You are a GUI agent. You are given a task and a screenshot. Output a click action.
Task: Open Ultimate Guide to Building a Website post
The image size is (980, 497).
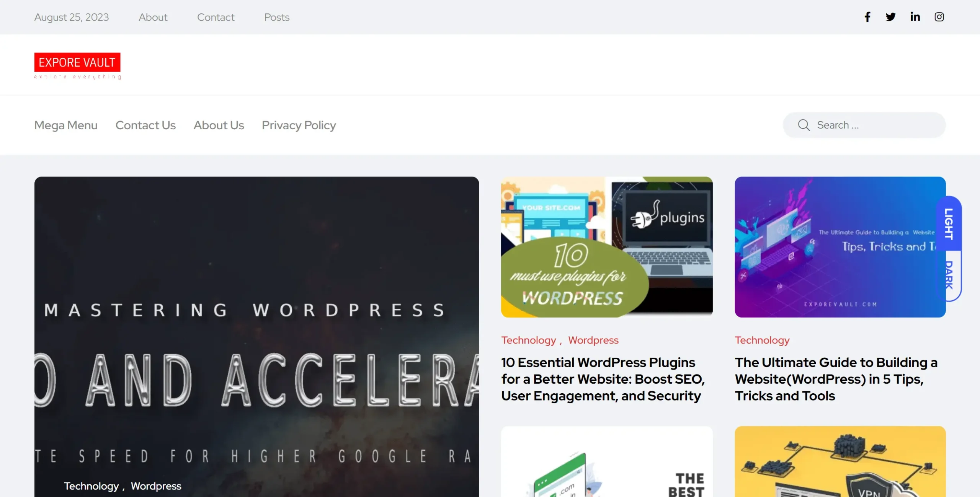click(836, 379)
